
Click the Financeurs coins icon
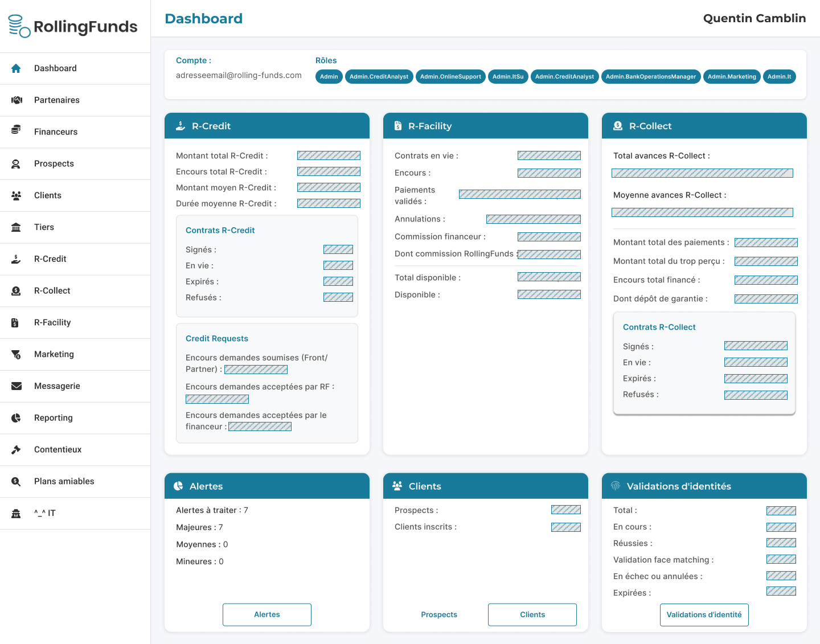pyautogui.click(x=16, y=130)
